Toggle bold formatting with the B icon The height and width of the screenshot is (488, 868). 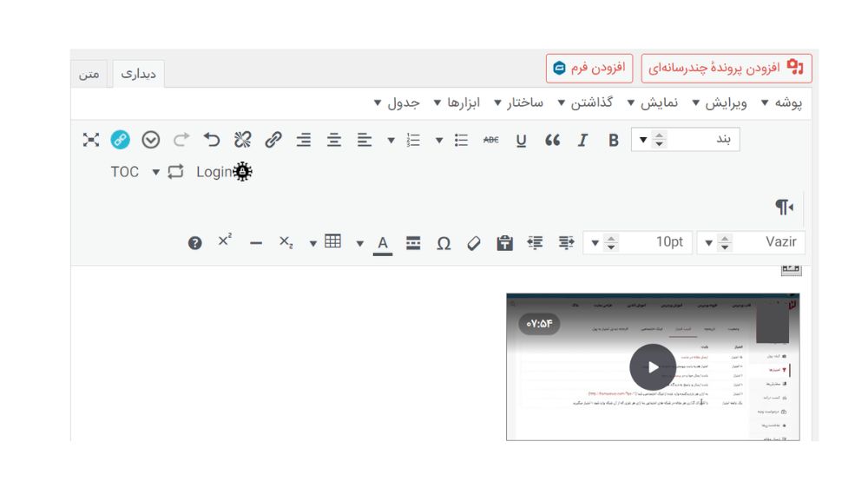click(613, 140)
